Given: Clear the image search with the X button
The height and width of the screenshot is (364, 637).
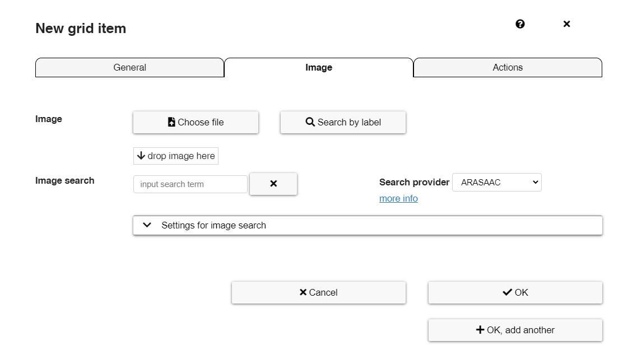Looking at the screenshot, I should pos(273,184).
